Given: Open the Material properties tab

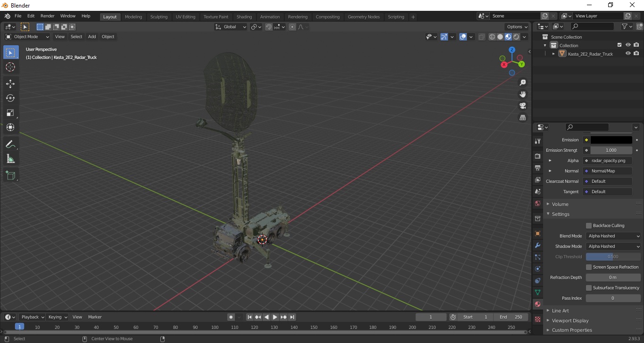Looking at the screenshot, I should [x=537, y=304].
